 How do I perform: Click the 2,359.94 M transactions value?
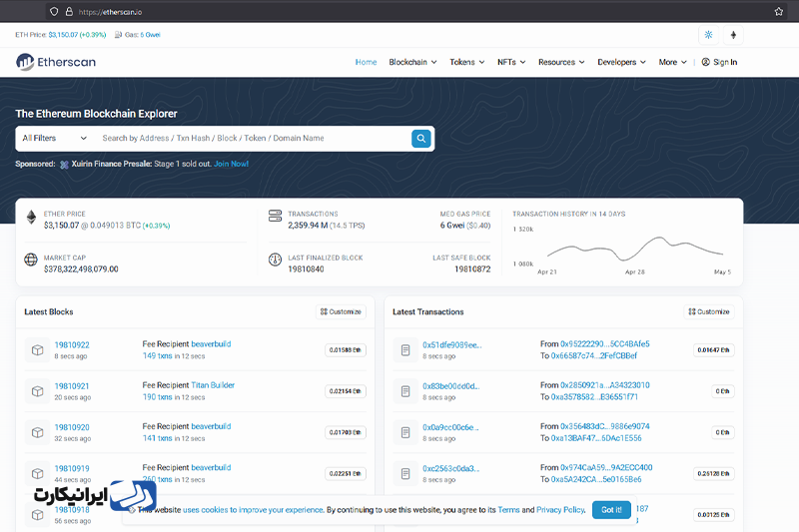coord(308,225)
